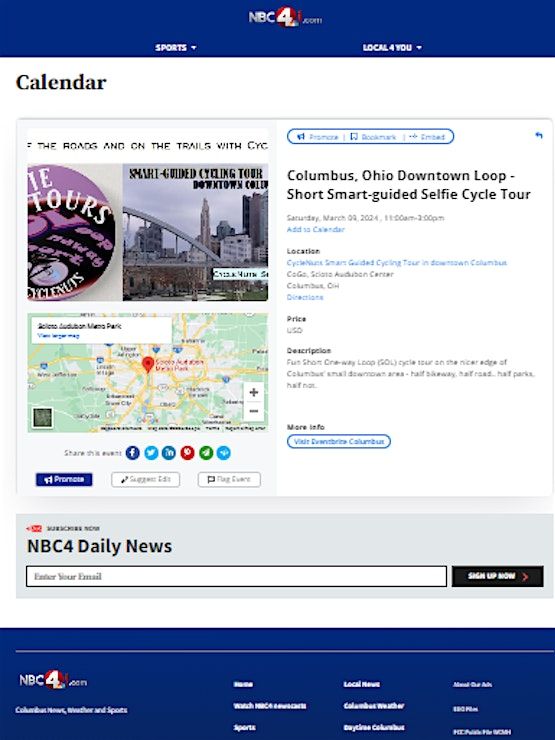Expand the Local 4 You dropdown

click(x=392, y=48)
